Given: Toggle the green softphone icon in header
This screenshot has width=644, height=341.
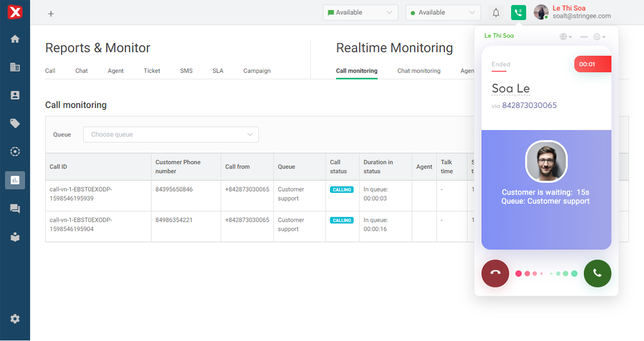Looking at the screenshot, I should click(x=518, y=13).
